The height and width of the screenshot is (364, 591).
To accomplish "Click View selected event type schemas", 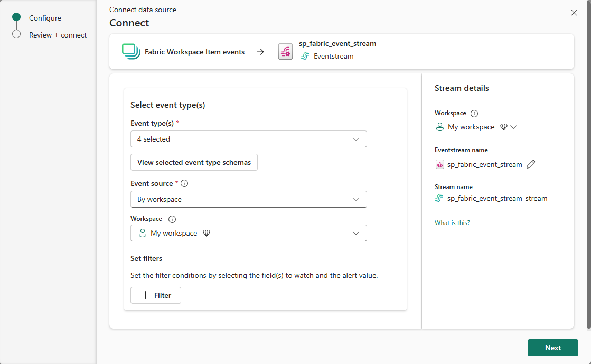I will pos(194,162).
